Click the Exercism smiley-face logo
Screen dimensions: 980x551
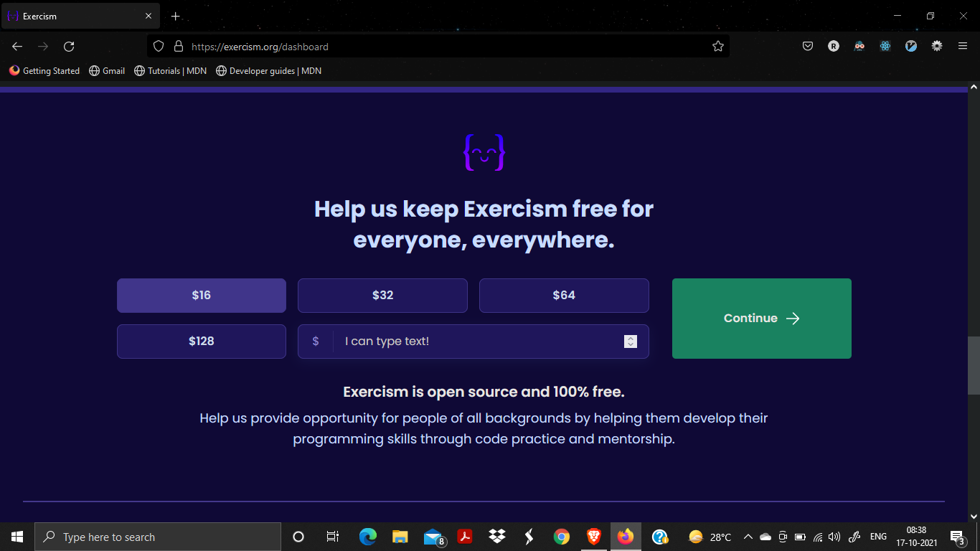pos(484,152)
